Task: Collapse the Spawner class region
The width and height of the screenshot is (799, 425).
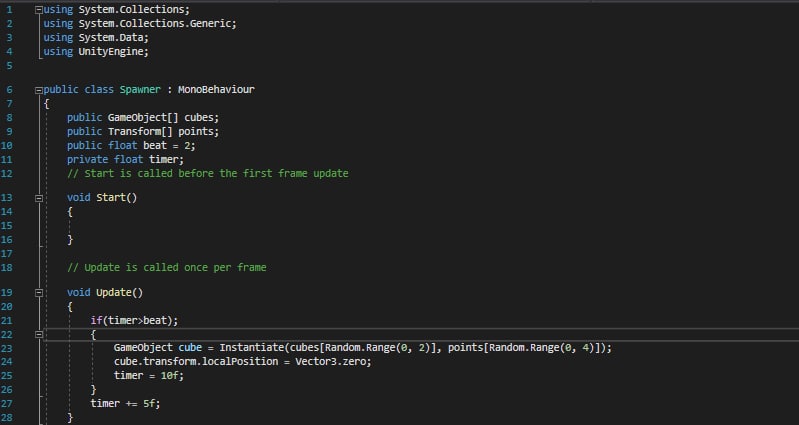Action: (x=39, y=90)
